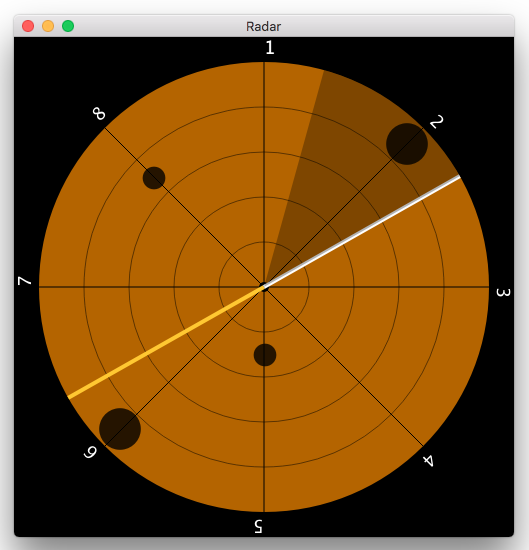The width and height of the screenshot is (529, 550).
Task: Click the upside-down sector label 5
Action: (x=258, y=526)
